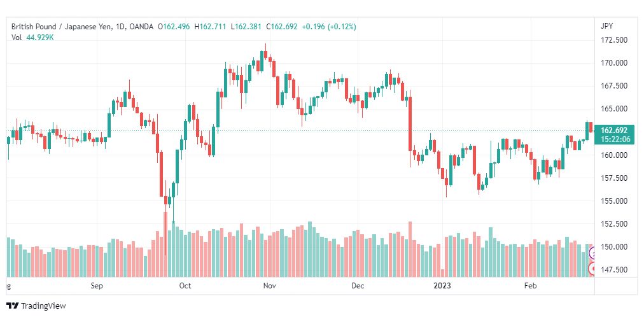Click the 172.500 price scale label

click(613, 40)
